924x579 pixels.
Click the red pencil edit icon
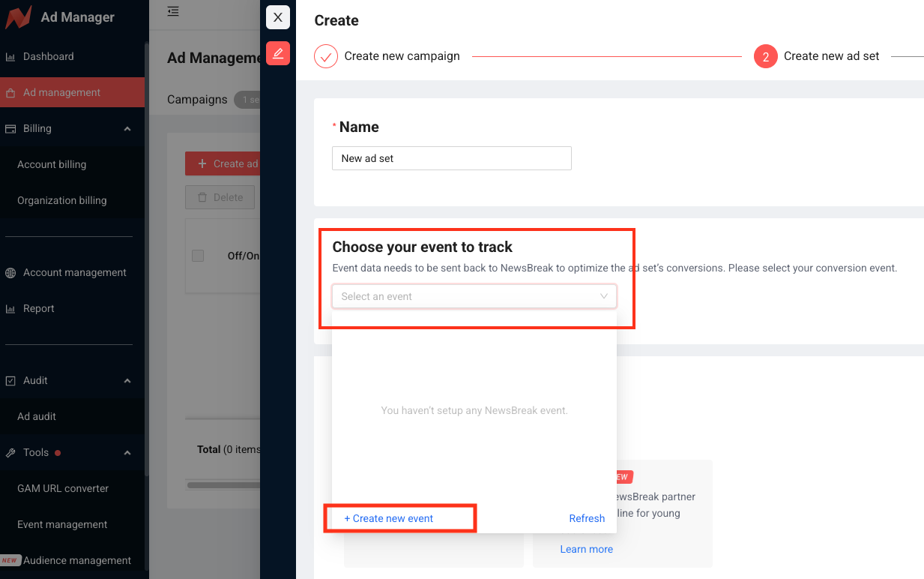(x=278, y=53)
